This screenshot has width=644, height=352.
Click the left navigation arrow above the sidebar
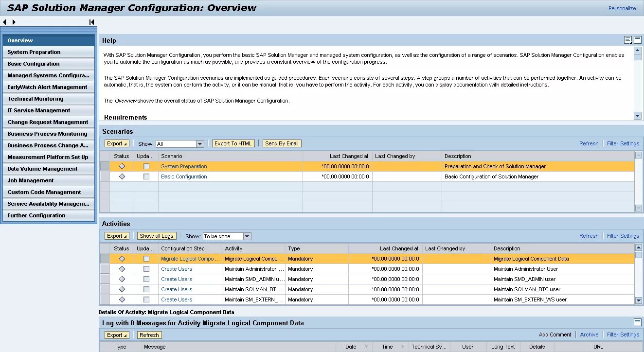pyautogui.click(x=4, y=22)
